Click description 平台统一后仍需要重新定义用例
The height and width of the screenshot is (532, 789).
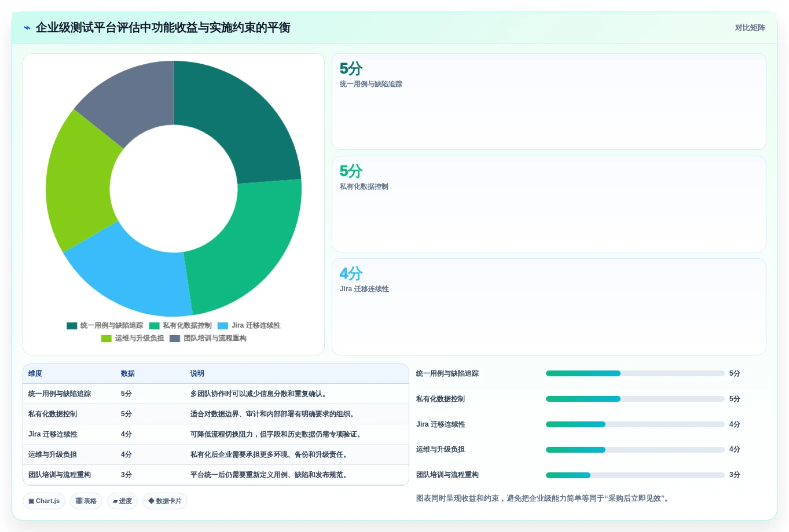[x=270, y=475]
